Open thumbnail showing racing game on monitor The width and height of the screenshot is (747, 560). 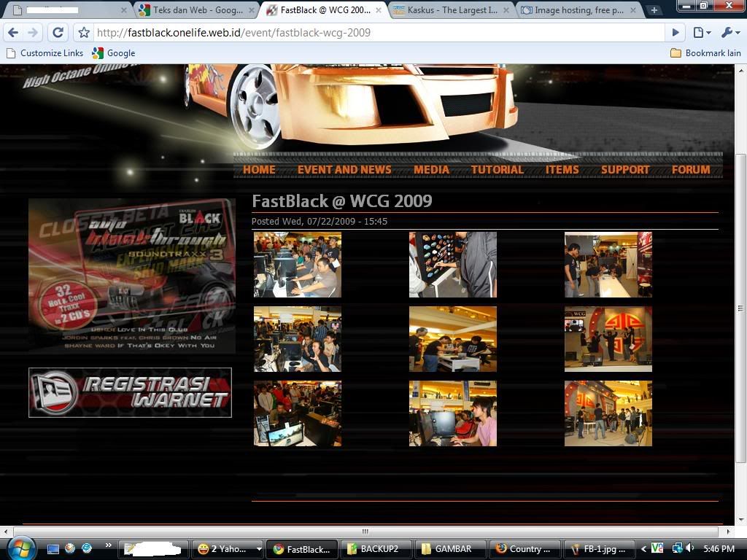click(x=298, y=413)
